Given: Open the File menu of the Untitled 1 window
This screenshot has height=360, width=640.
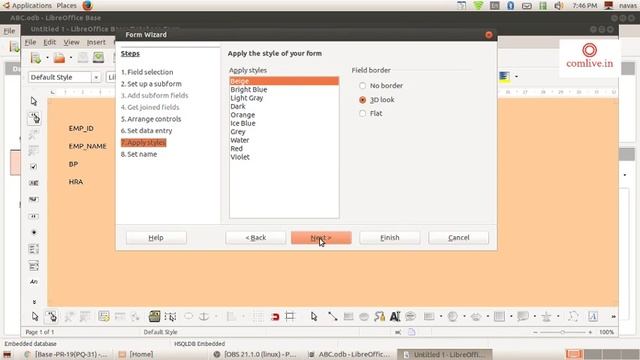Looking at the screenshot, I should coord(30,42).
